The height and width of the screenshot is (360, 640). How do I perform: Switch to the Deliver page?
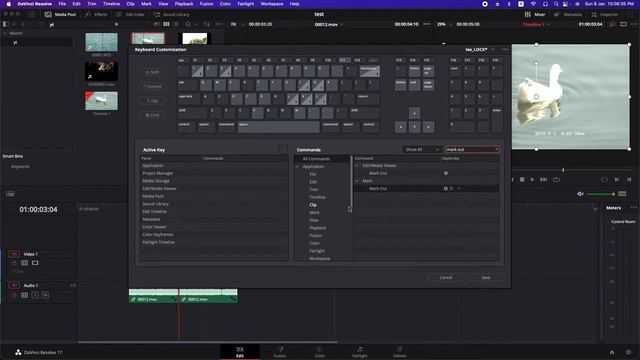point(400,352)
